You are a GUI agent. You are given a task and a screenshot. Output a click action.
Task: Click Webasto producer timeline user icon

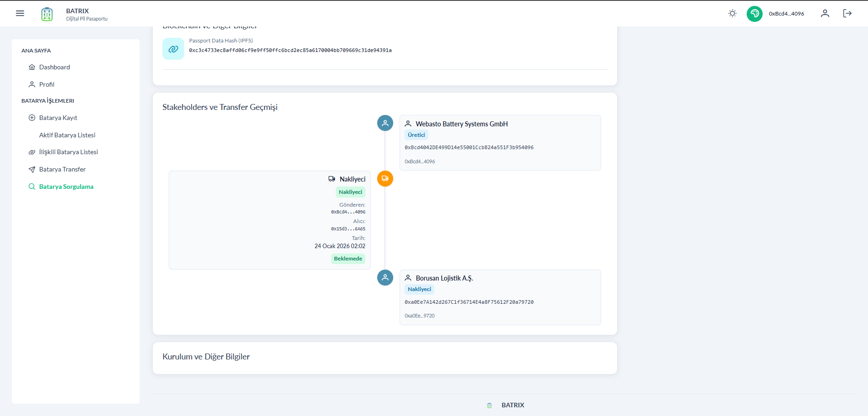(385, 123)
